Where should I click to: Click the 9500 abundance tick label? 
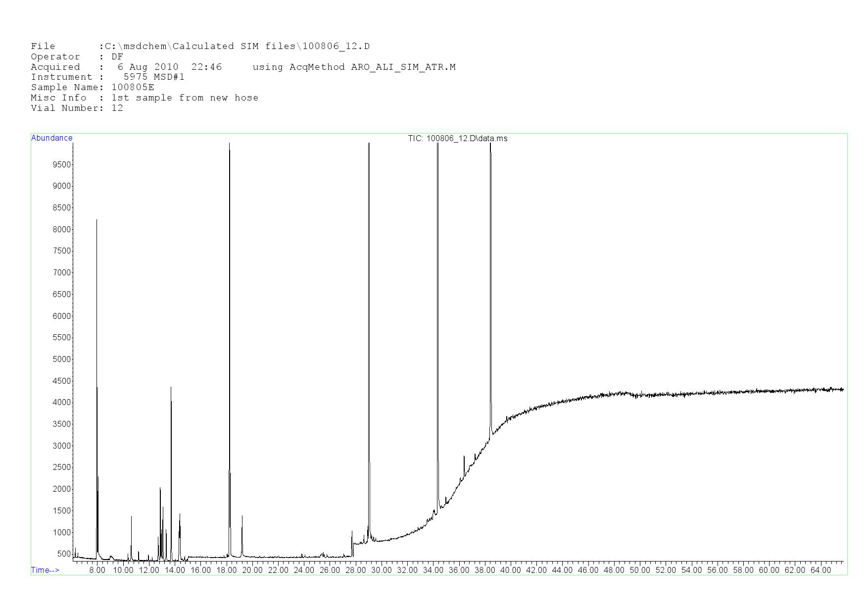62,164
